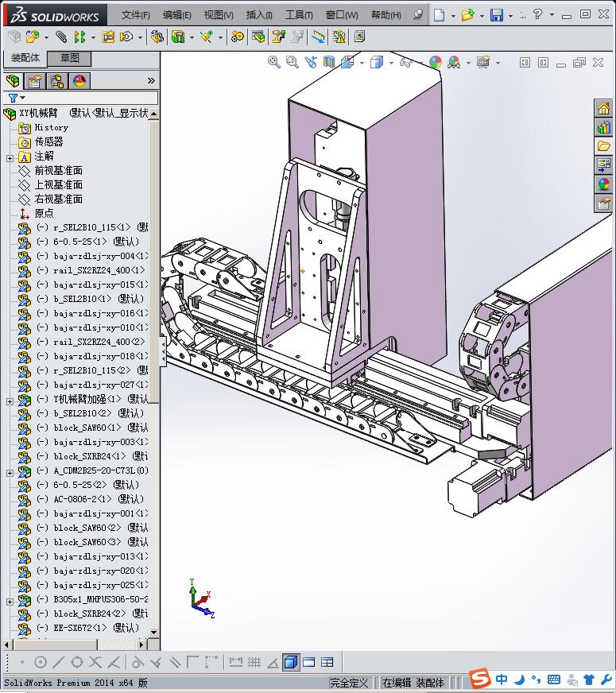This screenshot has height=693, width=616.
Task: Click the Apply Scene icon
Action: 454,62
